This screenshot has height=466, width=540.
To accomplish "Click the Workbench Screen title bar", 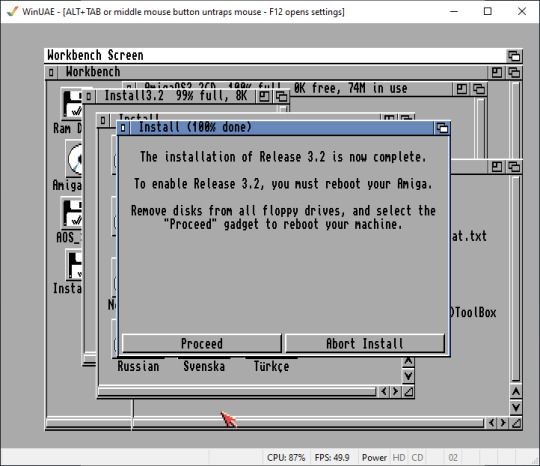I will (x=276, y=55).
